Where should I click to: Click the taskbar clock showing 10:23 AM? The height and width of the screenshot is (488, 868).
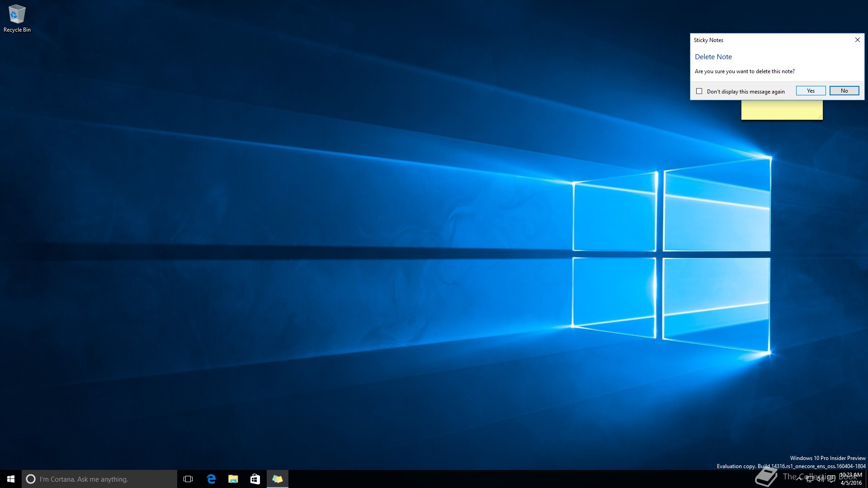pyautogui.click(x=851, y=479)
